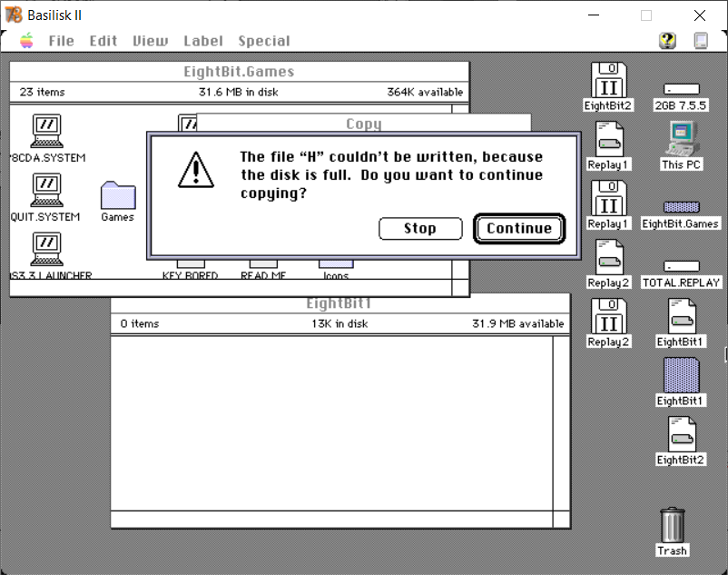Click the Continue button in the dialog

coord(519,229)
